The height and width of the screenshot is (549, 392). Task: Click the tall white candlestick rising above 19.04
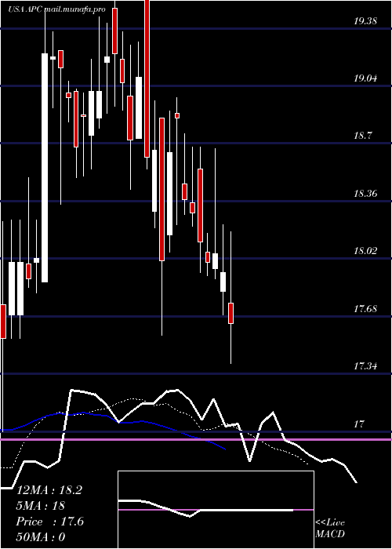click(45, 168)
